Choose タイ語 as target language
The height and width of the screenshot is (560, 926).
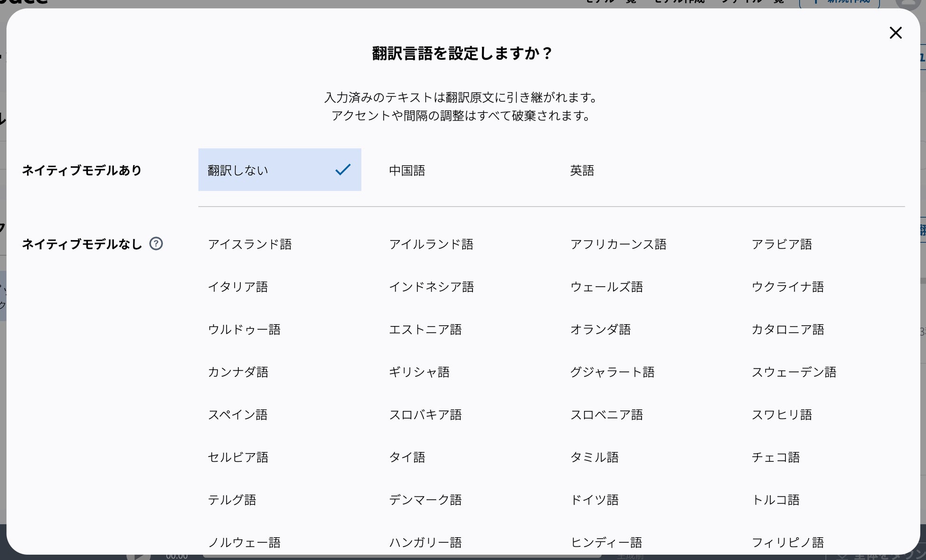click(x=407, y=457)
